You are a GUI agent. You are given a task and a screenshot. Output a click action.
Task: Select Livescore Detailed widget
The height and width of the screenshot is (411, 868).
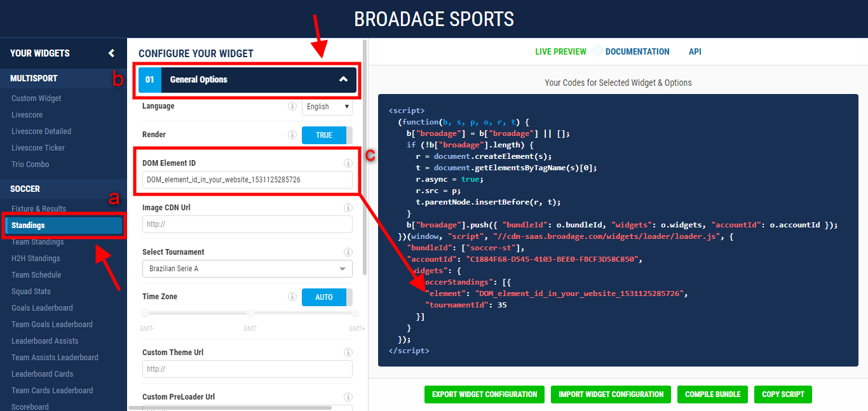pos(41,131)
